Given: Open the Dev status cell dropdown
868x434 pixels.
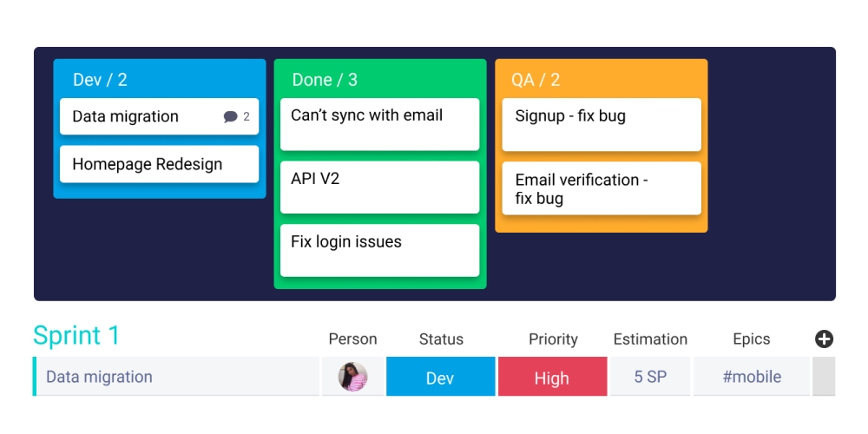Looking at the screenshot, I should [440, 377].
